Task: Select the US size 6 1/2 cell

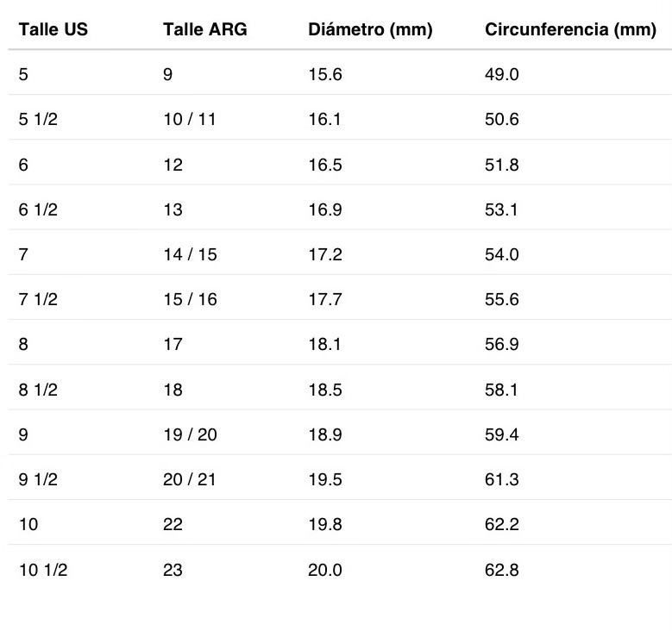Action: pos(38,210)
